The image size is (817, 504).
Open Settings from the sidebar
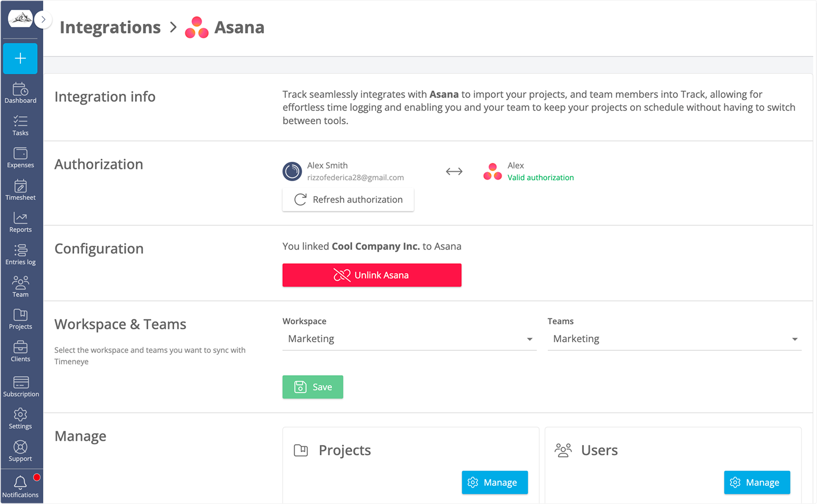click(20, 419)
